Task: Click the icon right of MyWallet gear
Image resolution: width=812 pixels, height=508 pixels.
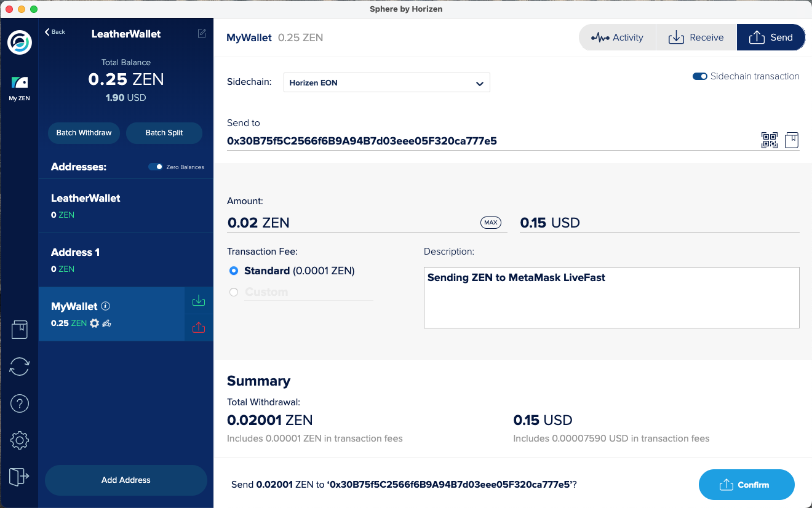Action: pos(106,323)
